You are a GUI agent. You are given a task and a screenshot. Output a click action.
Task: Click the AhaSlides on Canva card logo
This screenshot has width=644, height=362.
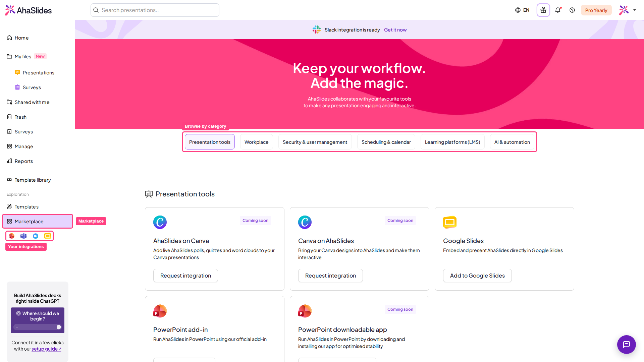[160, 222]
